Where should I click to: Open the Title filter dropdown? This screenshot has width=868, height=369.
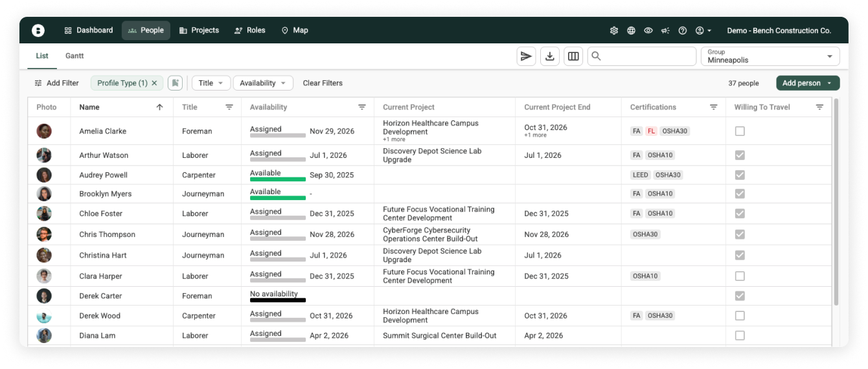pyautogui.click(x=211, y=83)
